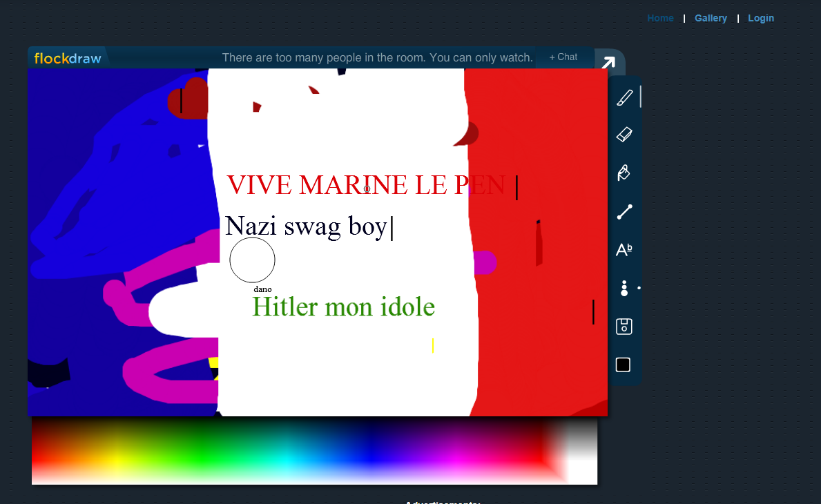821x504 pixels.
Task: Choose the paint bucket fill tool
Action: tap(624, 173)
